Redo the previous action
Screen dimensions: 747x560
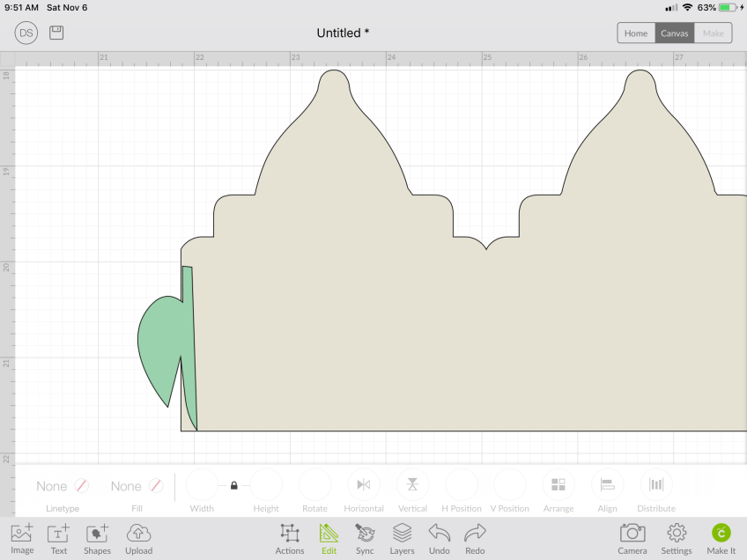click(x=475, y=537)
